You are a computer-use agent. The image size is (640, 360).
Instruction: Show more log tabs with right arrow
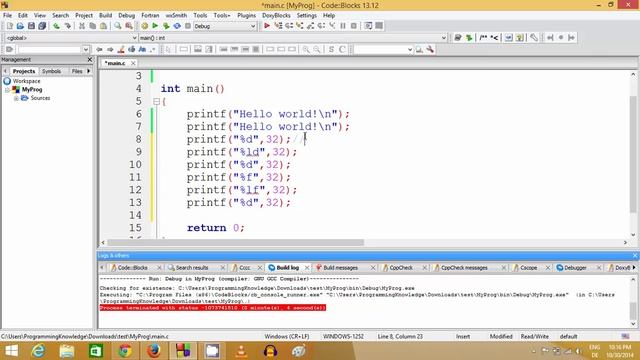(634, 267)
